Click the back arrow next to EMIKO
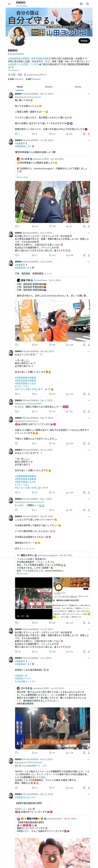This screenshot has width=98, height=868. 9,4
